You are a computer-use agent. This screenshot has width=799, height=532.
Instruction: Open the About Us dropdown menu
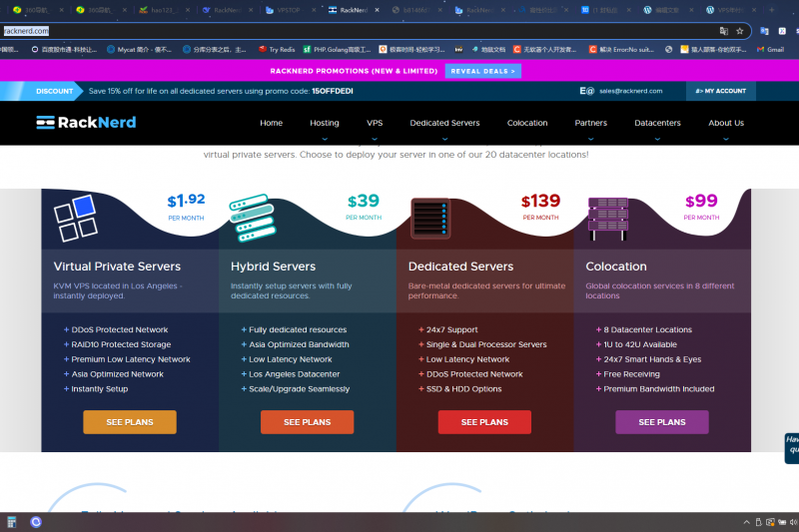pos(726,123)
